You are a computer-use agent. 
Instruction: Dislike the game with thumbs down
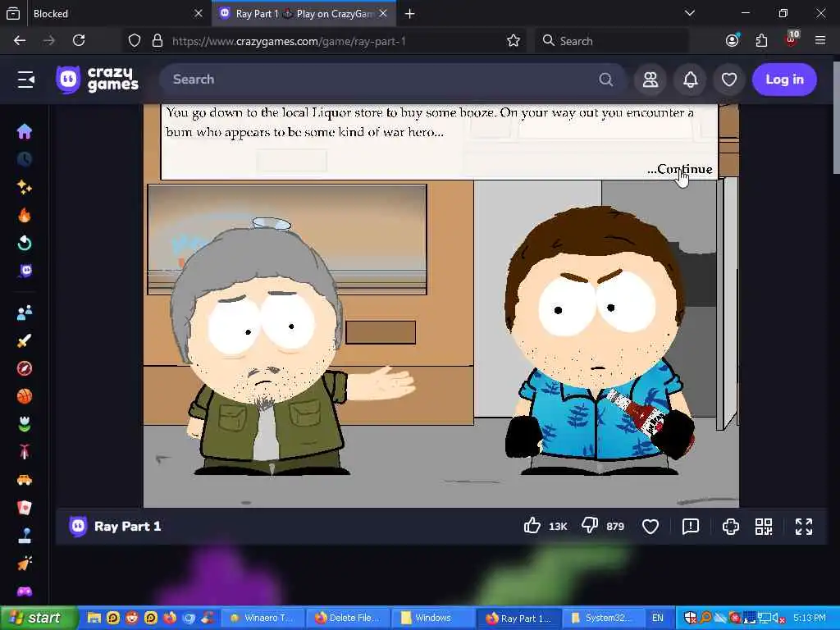tap(590, 526)
